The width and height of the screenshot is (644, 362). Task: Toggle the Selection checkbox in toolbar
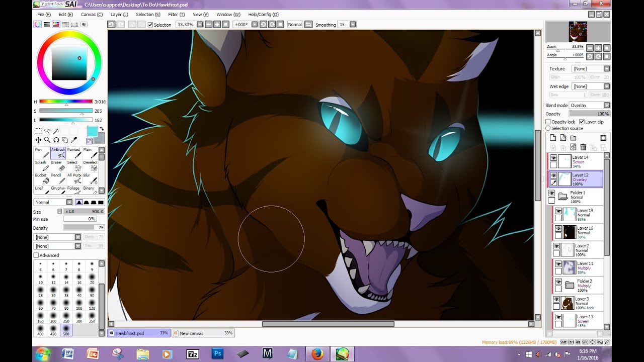point(150,25)
